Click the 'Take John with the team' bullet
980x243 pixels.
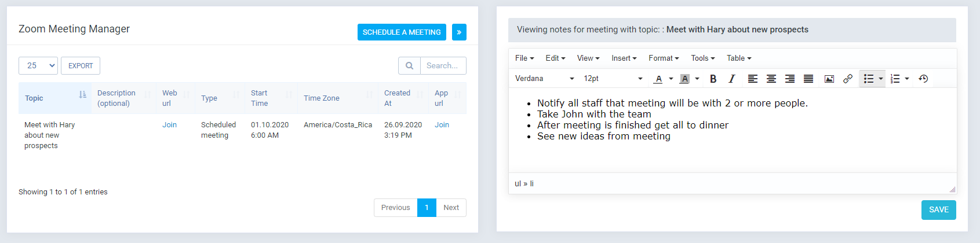(594, 115)
